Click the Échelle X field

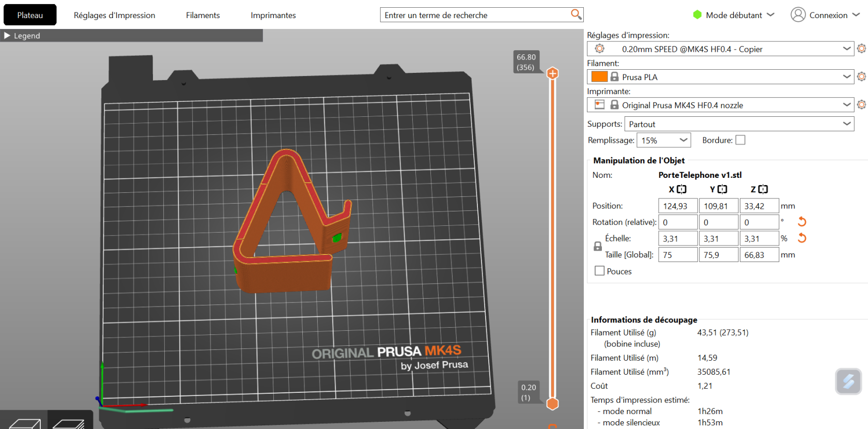tap(678, 238)
